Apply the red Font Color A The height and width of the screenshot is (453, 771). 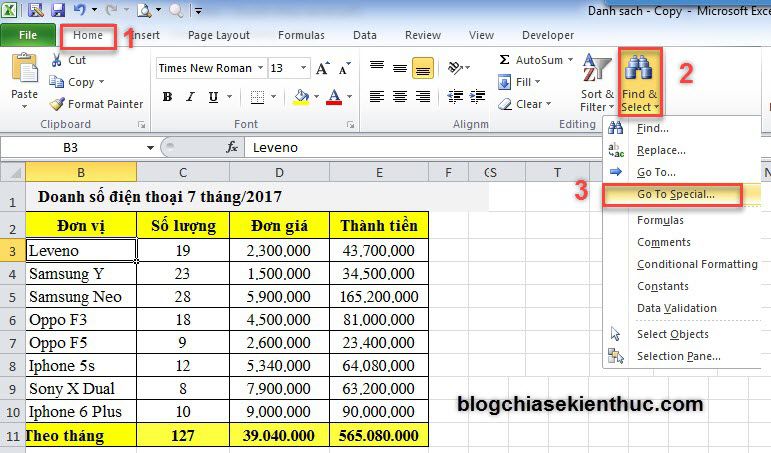(334, 96)
